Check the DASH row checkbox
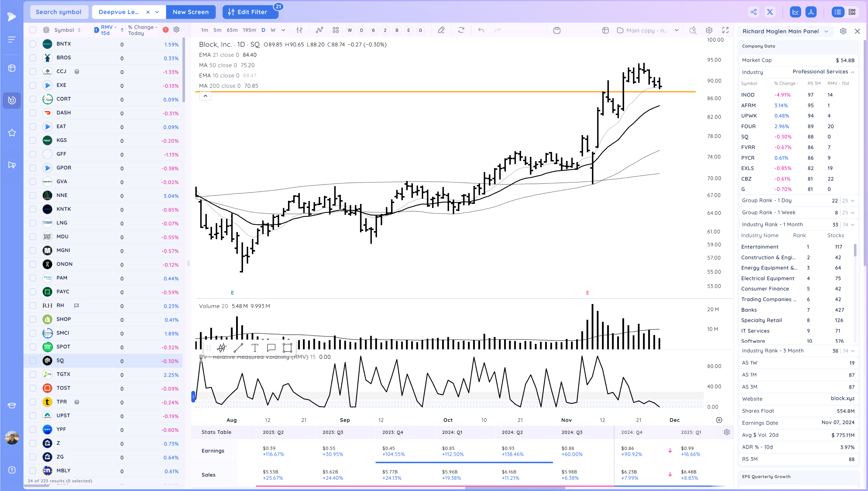The height and width of the screenshot is (491, 868). 33,113
